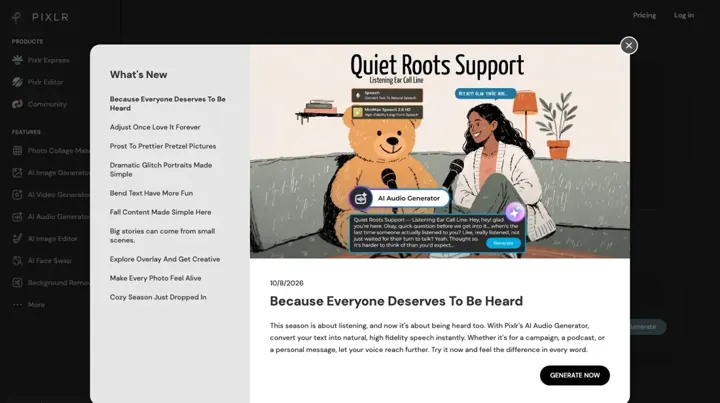Viewport: 720px width, 403px height.
Task: Click the Pixlr logo icon
Action: pyautogui.click(x=17, y=17)
